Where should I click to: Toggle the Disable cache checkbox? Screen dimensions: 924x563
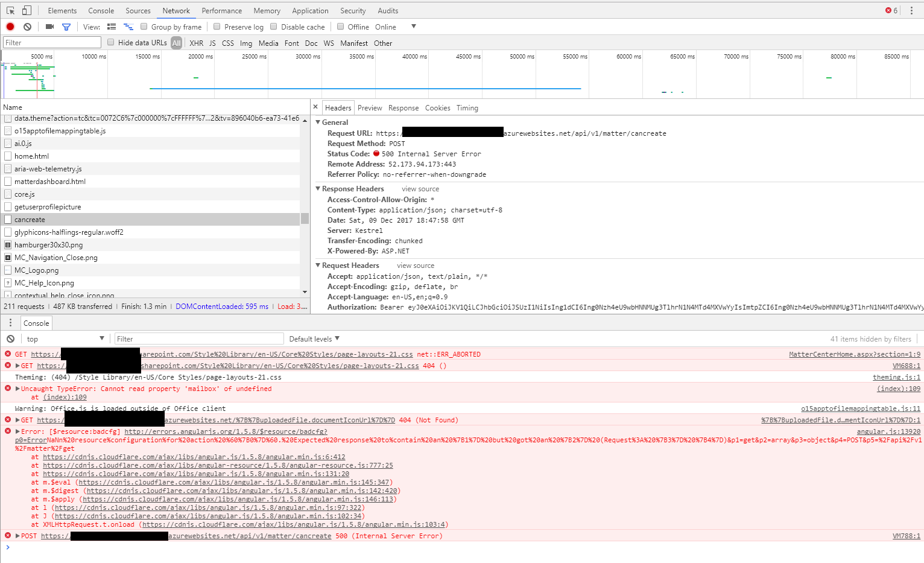[274, 27]
